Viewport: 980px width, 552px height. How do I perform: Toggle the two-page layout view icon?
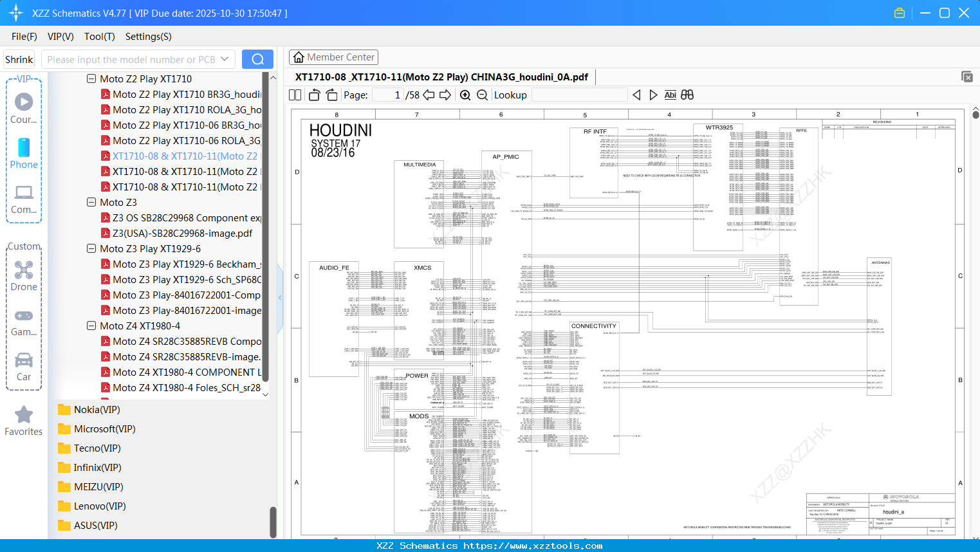click(295, 95)
